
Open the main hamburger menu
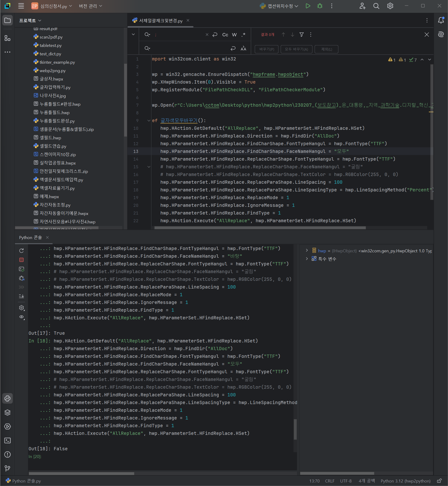click(21, 6)
